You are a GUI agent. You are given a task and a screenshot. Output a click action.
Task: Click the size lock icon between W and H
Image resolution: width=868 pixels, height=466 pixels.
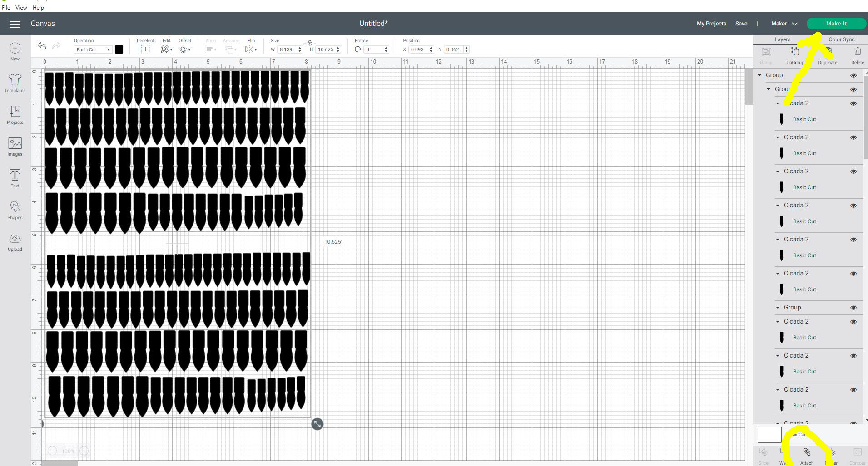click(310, 43)
